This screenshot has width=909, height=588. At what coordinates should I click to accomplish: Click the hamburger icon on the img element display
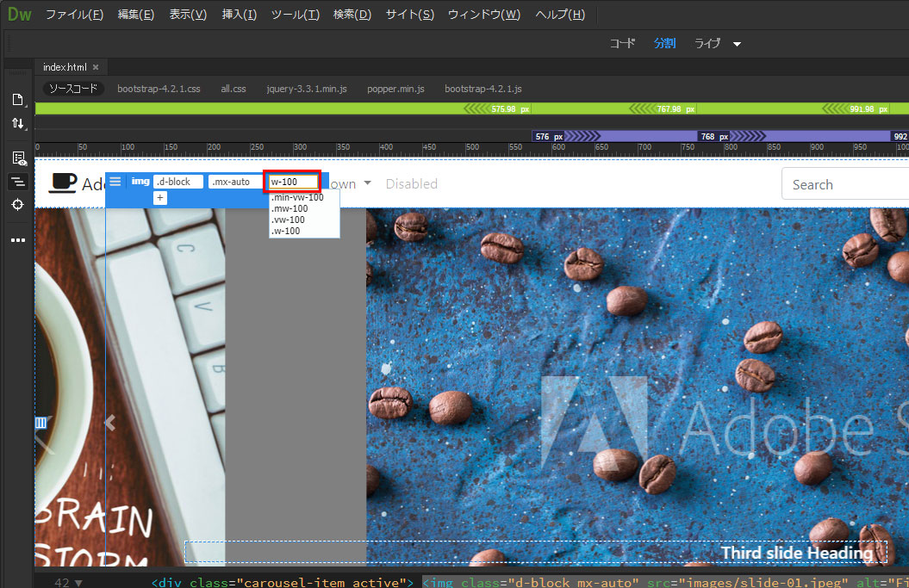point(115,182)
